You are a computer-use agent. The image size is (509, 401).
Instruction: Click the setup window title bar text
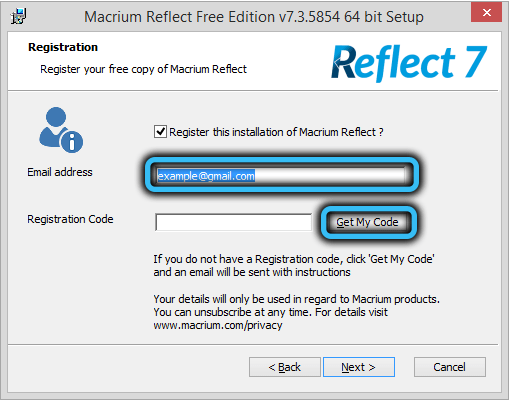[254, 17]
